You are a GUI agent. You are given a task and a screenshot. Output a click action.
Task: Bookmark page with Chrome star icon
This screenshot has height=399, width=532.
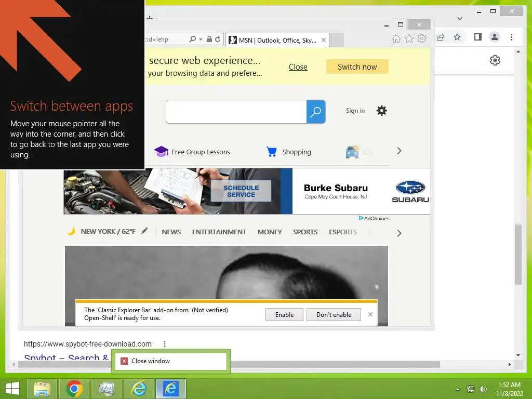457,37
